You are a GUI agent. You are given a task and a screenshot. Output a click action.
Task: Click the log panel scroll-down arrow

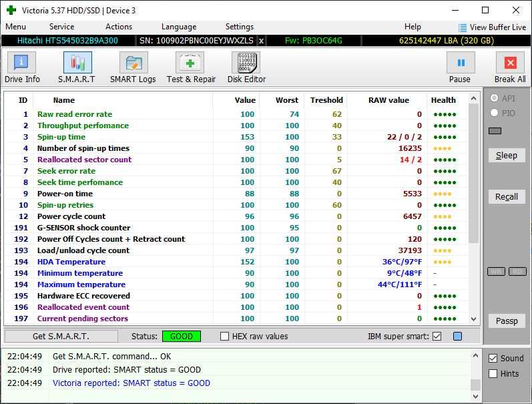pyautogui.click(x=475, y=396)
